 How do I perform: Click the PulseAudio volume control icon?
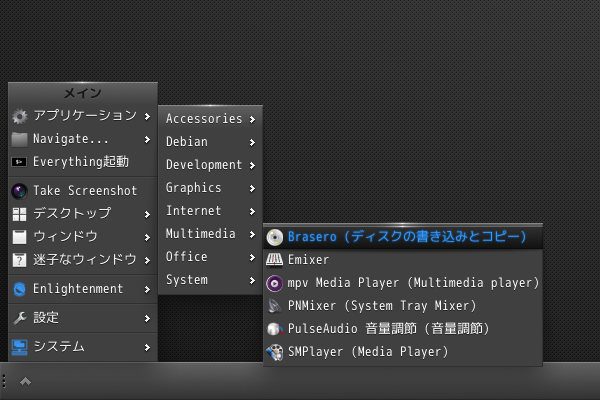click(274, 329)
